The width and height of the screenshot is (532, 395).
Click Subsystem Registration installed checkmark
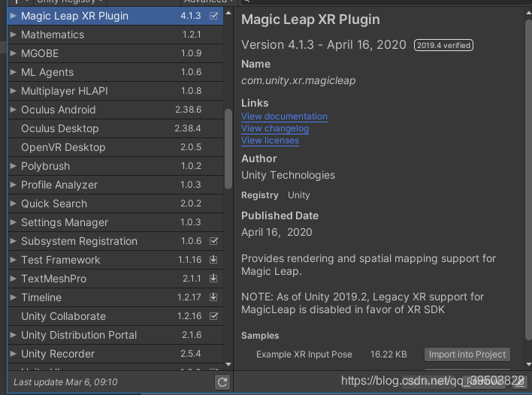(213, 241)
